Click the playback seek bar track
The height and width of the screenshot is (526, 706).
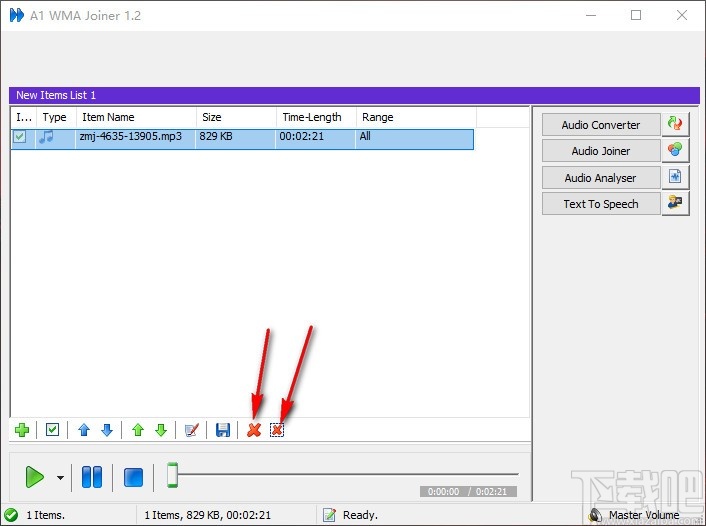pos(348,474)
